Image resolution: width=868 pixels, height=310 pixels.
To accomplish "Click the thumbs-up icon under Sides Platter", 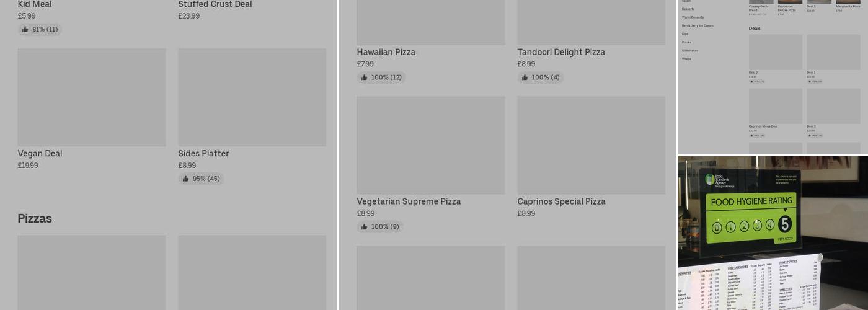I will [185, 179].
